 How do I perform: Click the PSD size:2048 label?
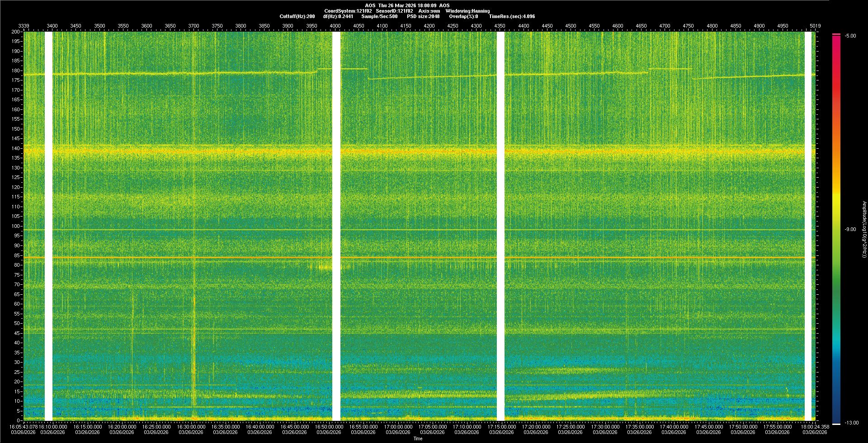(x=423, y=16)
